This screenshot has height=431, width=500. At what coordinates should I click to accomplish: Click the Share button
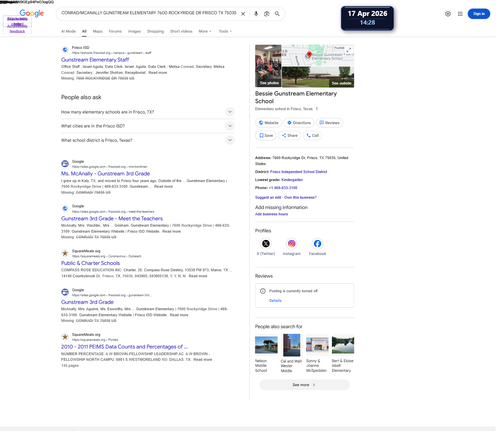click(290, 135)
